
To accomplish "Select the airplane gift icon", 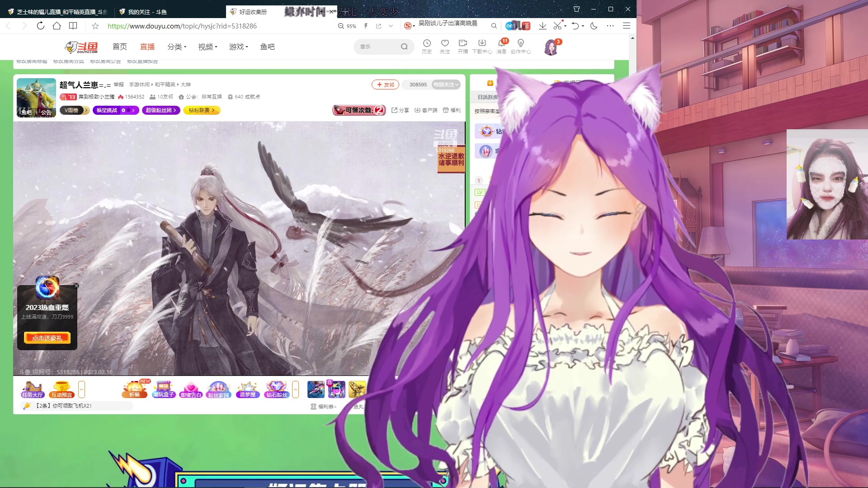I will [x=316, y=389].
